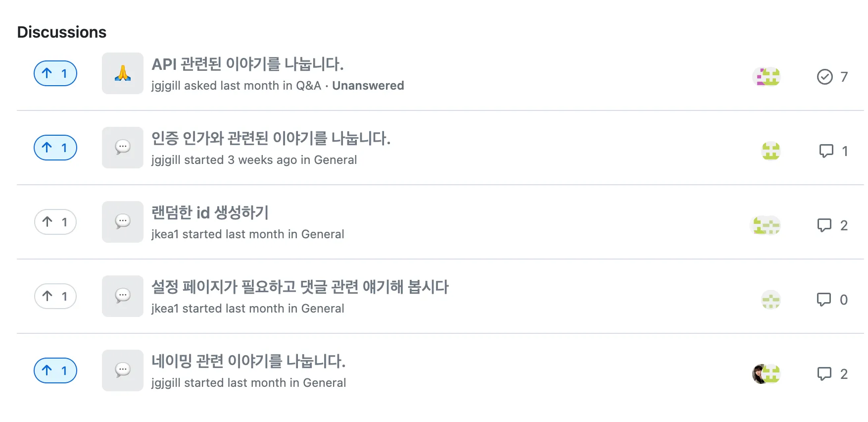Click speech bubble icon beside 인증 인가와 discussion
This screenshot has height=422, width=868.
[122, 148]
